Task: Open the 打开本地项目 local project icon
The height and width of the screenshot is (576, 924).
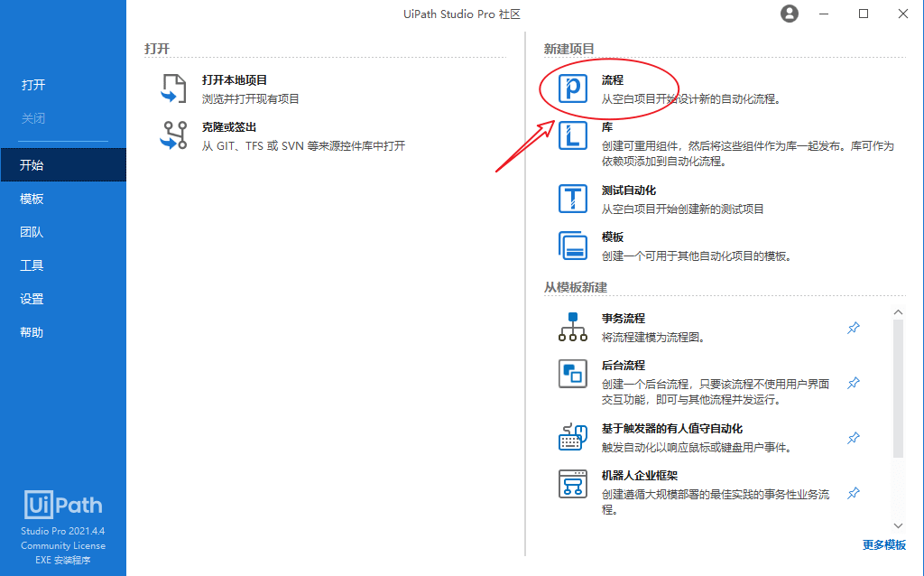Action: 173,88
